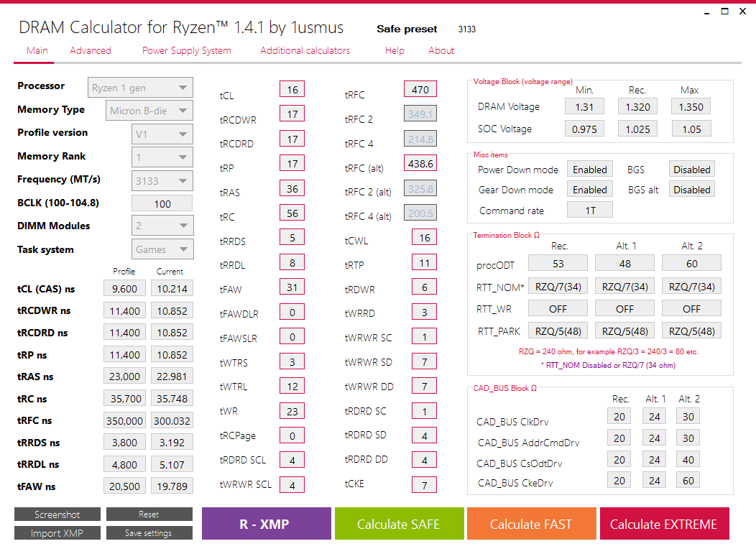Click CAD_BUS AddrCmdDrv Alt. 1 value 24
The height and width of the screenshot is (554, 756).
(654, 438)
